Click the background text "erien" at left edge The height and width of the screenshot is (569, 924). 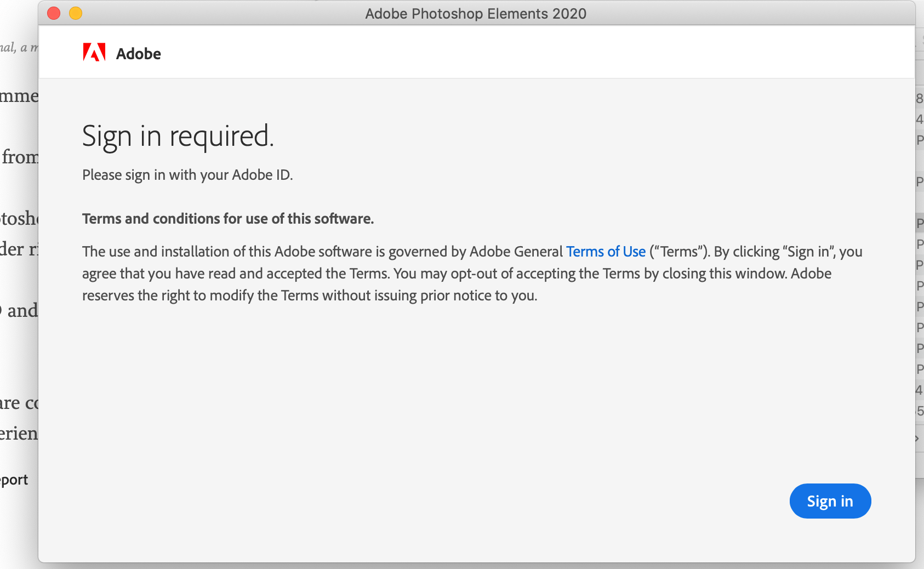tap(19, 434)
